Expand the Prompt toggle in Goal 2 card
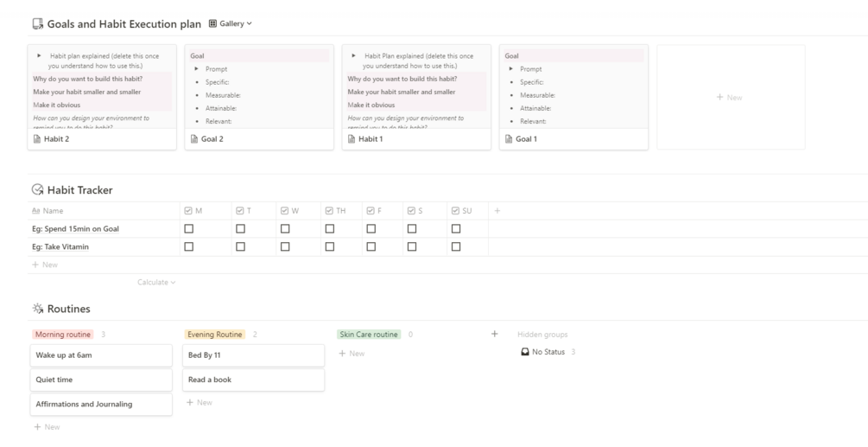 click(197, 69)
